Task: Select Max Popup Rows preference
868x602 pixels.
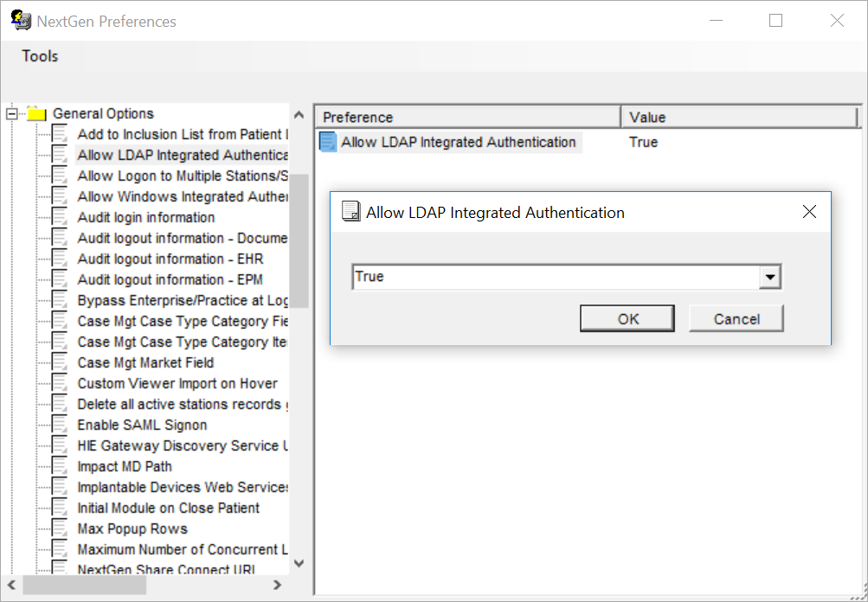Action: pos(132,528)
